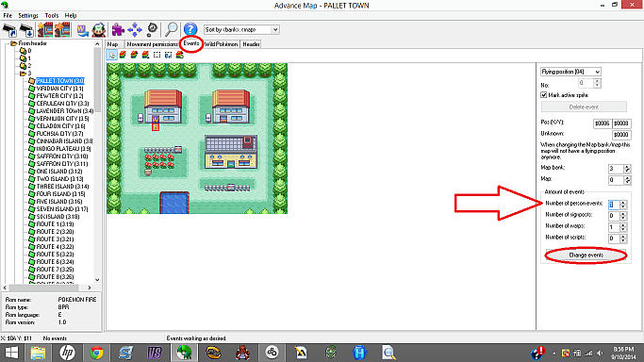Select FIVE ISLAND (3.16) map entry
The width and height of the screenshot is (644, 362).
point(59,202)
